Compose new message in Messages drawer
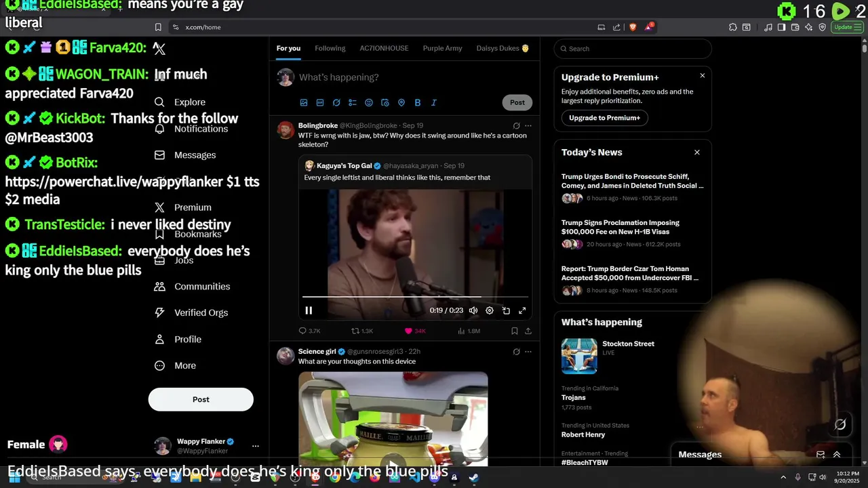The image size is (868, 488). (x=821, y=455)
